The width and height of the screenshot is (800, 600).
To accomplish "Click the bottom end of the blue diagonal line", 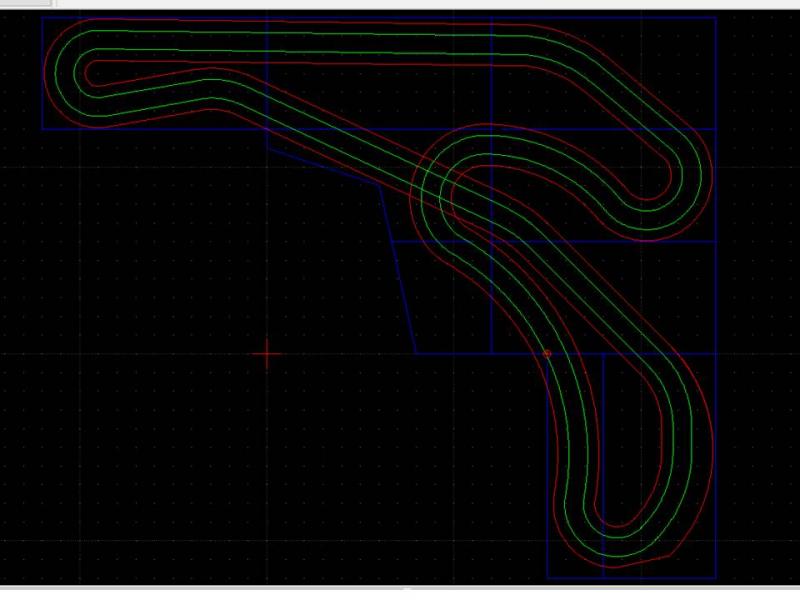I will click(416, 352).
